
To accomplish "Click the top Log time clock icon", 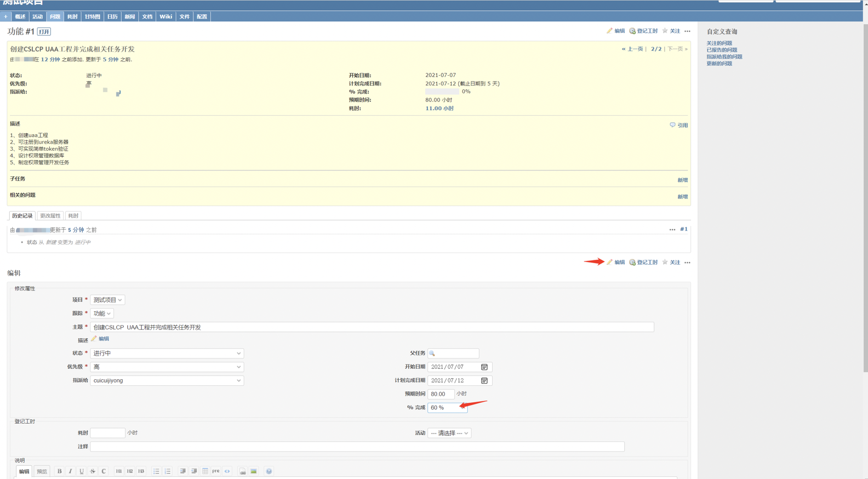I will (x=632, y=31).
